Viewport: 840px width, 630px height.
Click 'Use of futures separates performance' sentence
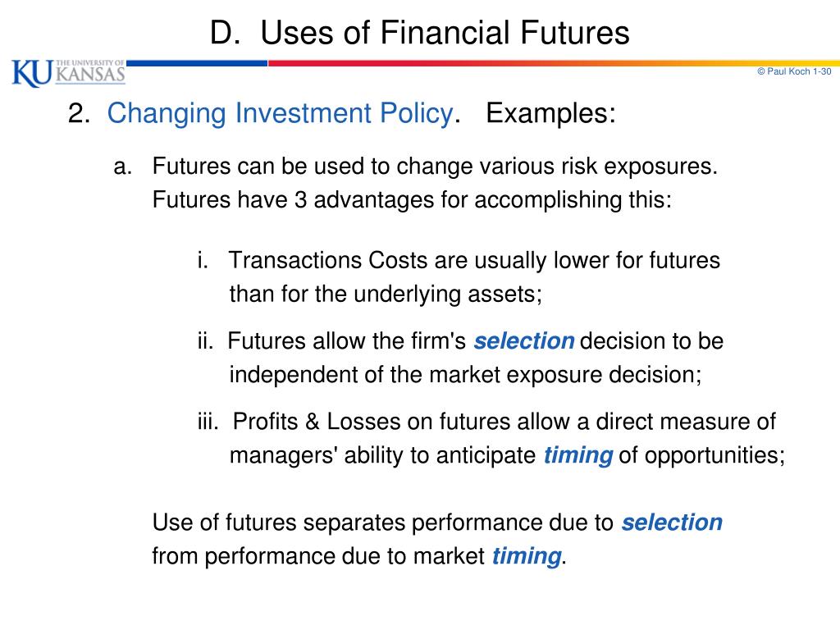[382, 523]
